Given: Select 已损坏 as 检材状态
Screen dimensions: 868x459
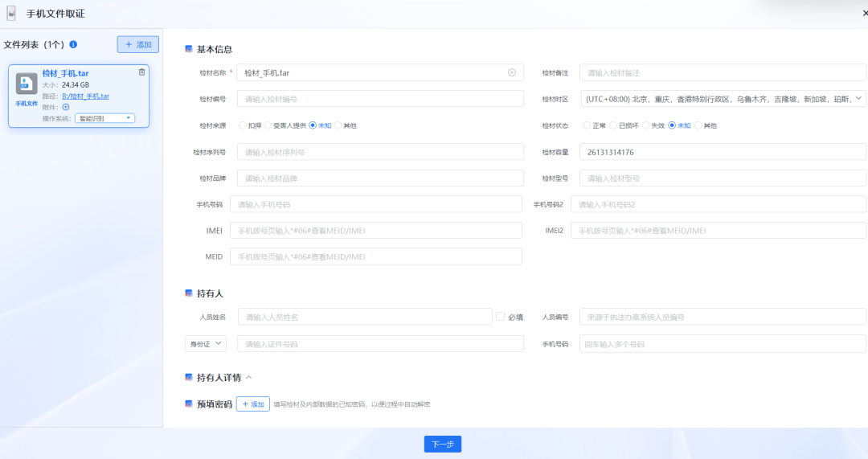Looking at the screenshot, I should click(613, 125).
